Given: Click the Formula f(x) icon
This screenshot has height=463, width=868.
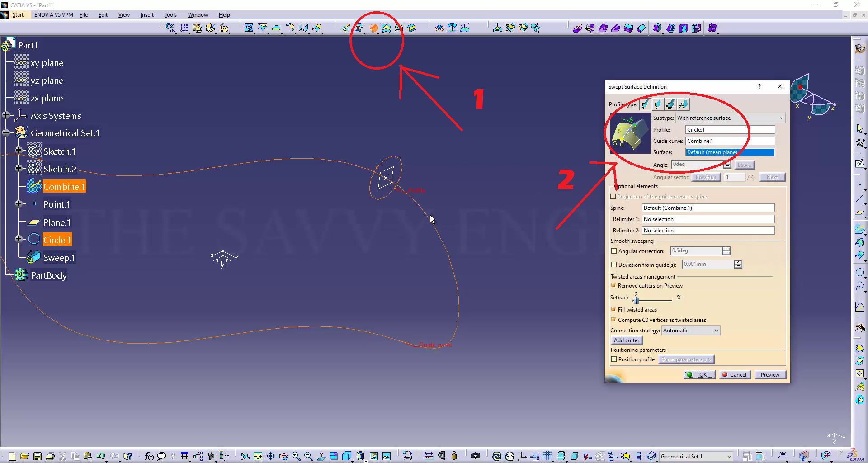Looking at the screenshot, I should pos(149,456).
